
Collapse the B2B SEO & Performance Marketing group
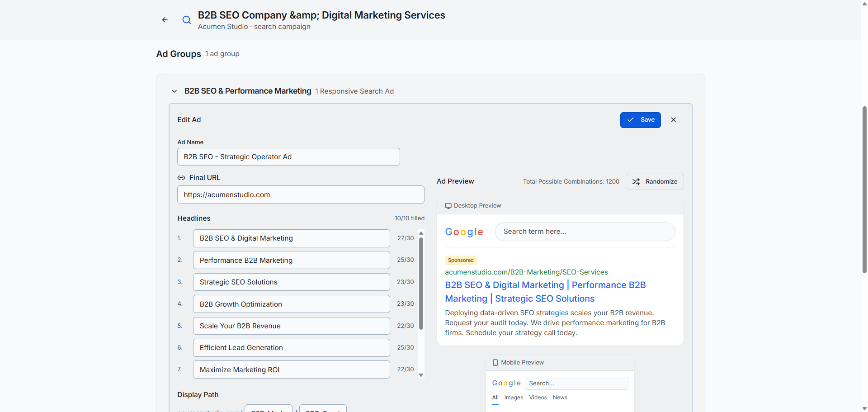point(175,91)
